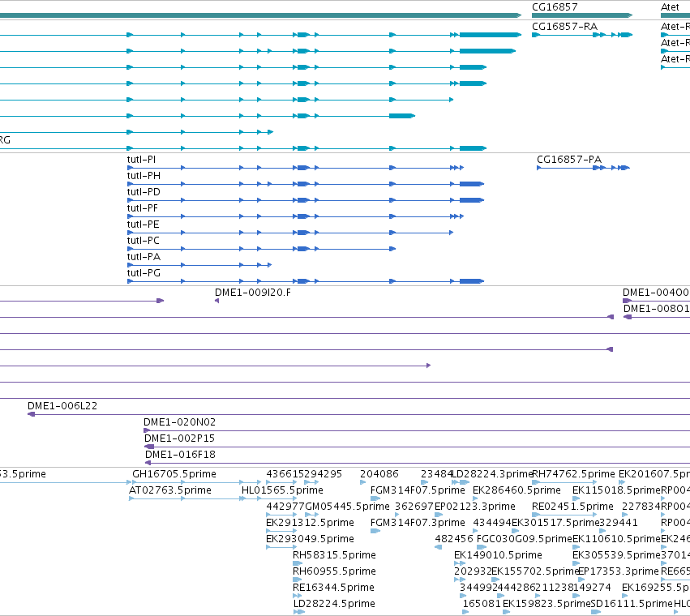Screen dimensions: 690x616
Task: Select the AT02763.5prime EST label
Action: (169, 490)
